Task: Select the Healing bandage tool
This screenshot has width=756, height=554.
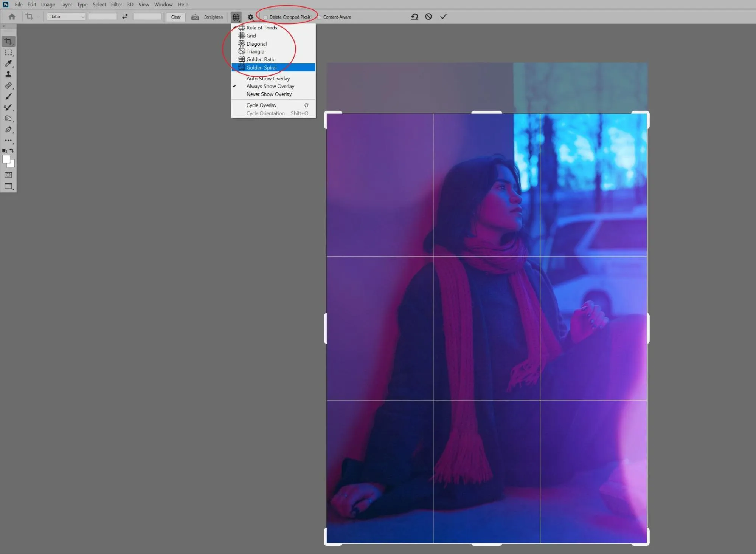Action: pyautogui.click(x=8, y=85)
